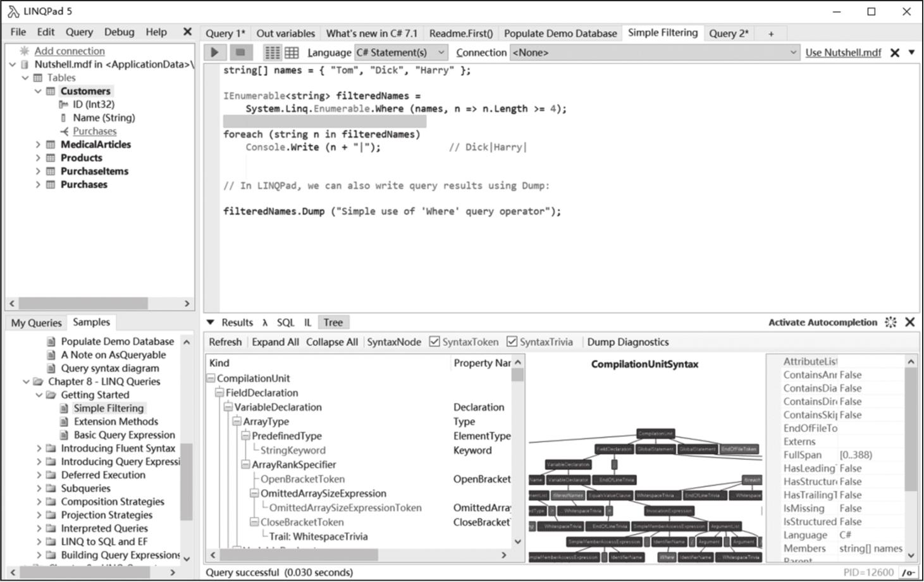The image size is (924, 582).
Task: Select the Nutshell.mdf database icon
Action: (25, 65)
